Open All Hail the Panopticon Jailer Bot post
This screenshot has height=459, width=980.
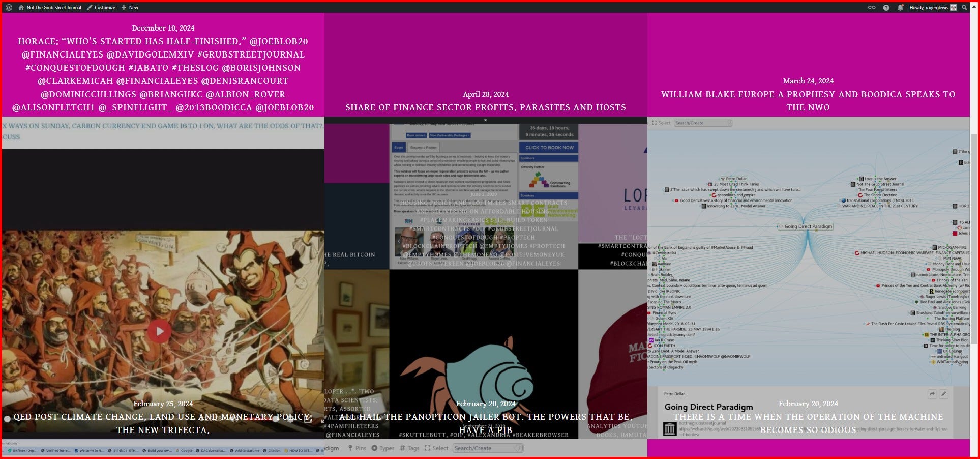(486, 423)
